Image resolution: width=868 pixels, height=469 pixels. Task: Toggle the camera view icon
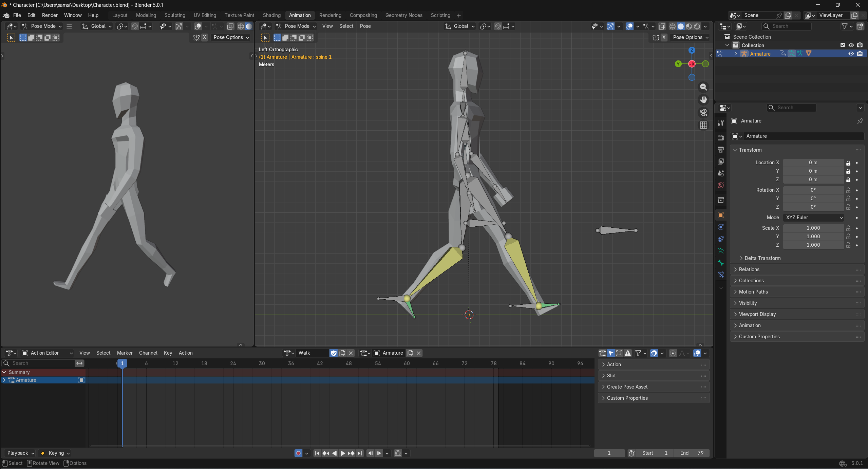[x=703, y=112]
